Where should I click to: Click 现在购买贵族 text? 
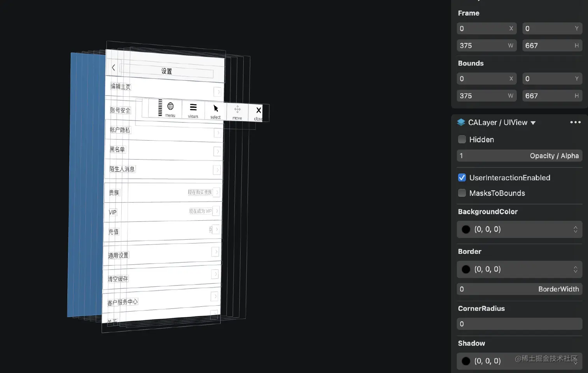pos(200,192)
